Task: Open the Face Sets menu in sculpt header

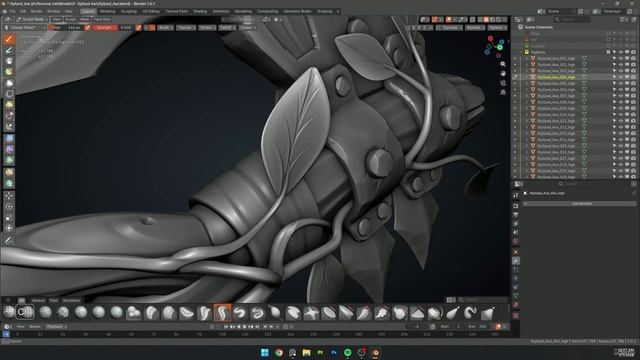Action: pos(102,19)
